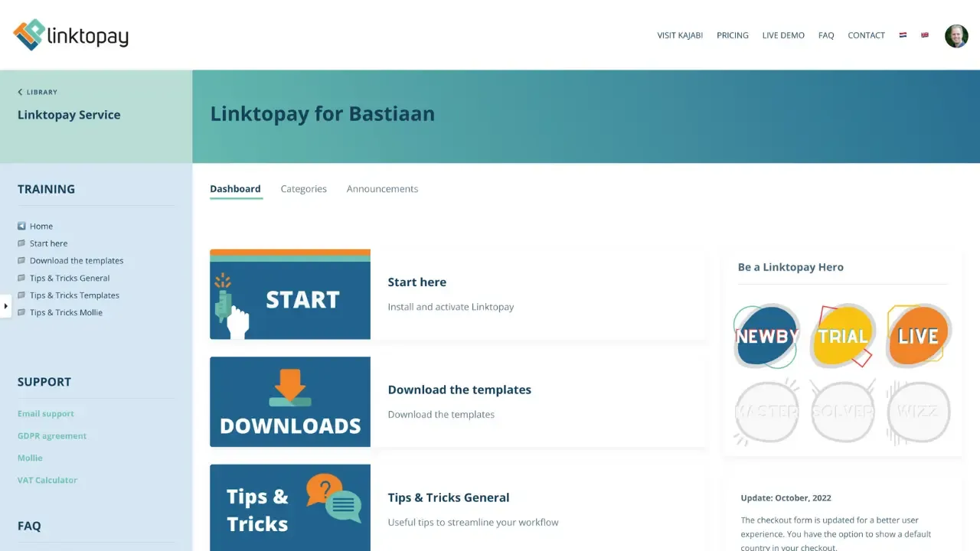Open the VAT Calculator link

tap(47, 481)
